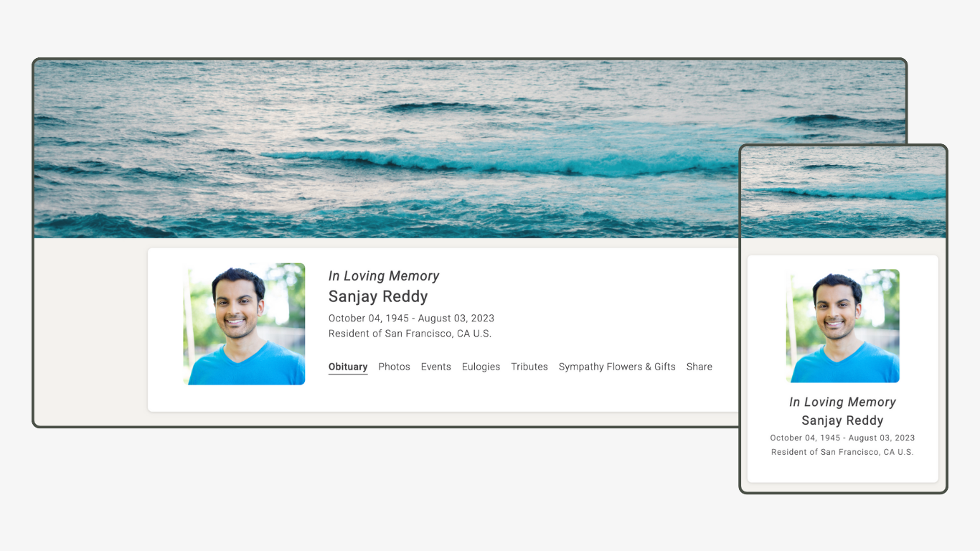Click mobile 'Resident of San Francisco' text
Image resolution: width=980 pixels, height=551 pixels.
pyautogui.click(x=842, y=452)
